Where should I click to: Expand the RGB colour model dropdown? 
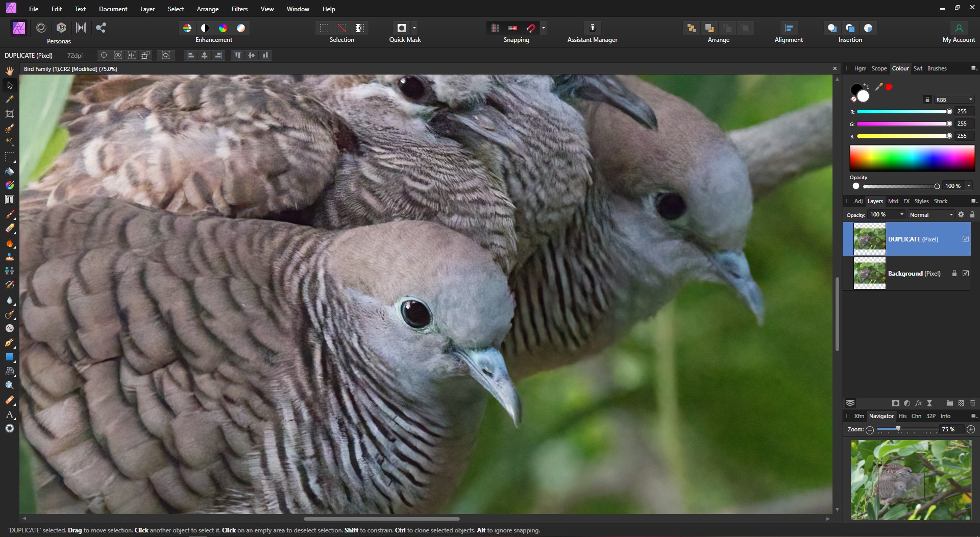click(x=954, y=100)
